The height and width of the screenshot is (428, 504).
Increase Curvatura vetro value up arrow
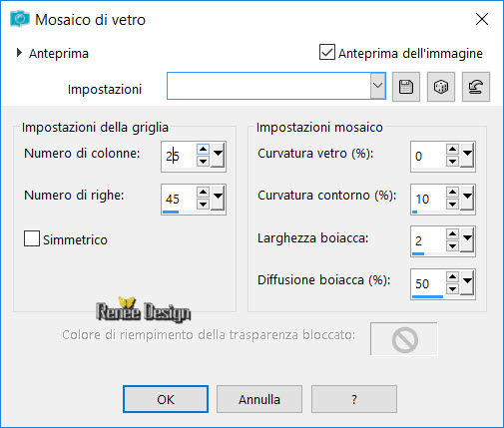coord(452,149)
